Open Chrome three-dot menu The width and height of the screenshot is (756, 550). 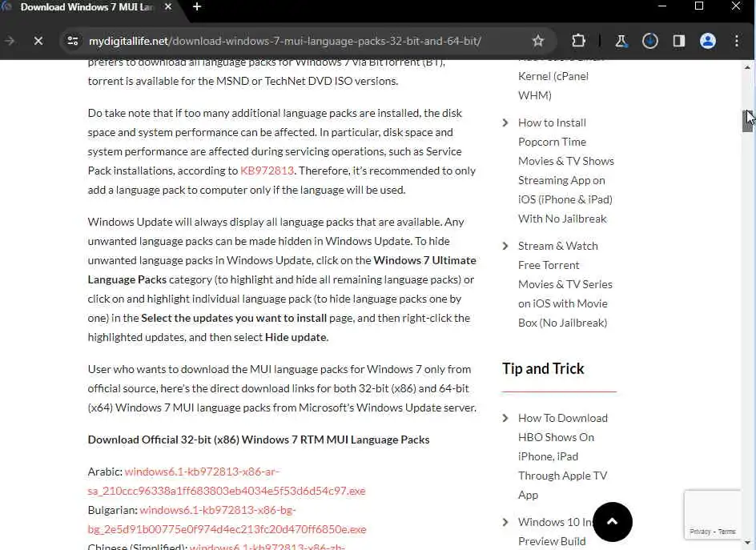pyautogui.click(x=736, y=41)
